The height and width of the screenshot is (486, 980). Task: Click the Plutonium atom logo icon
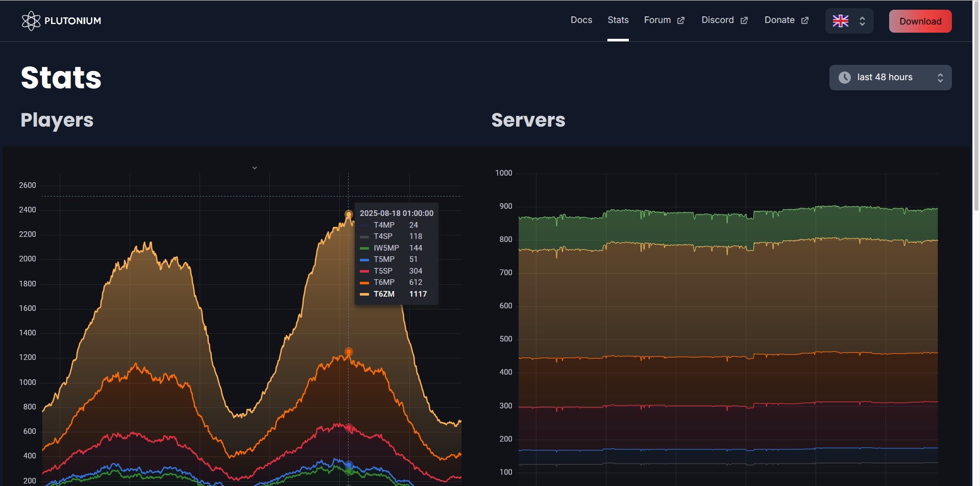[x=31, y=21]
